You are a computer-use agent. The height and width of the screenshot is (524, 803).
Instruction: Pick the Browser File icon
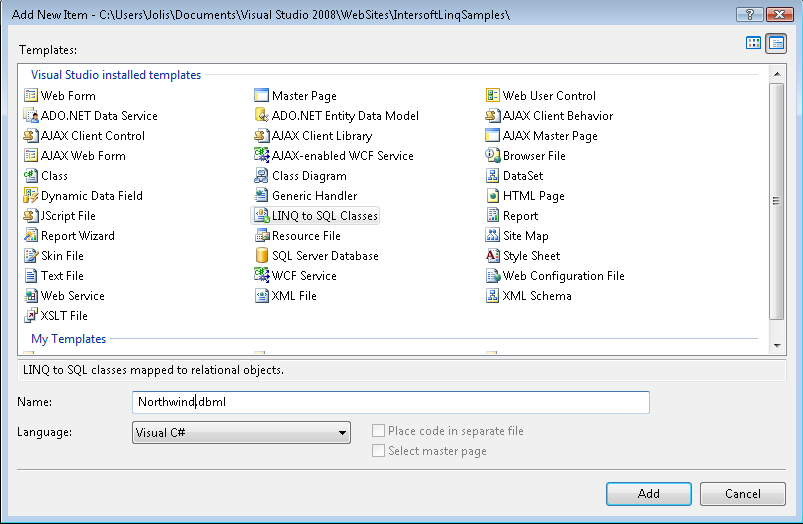(493, 155)
